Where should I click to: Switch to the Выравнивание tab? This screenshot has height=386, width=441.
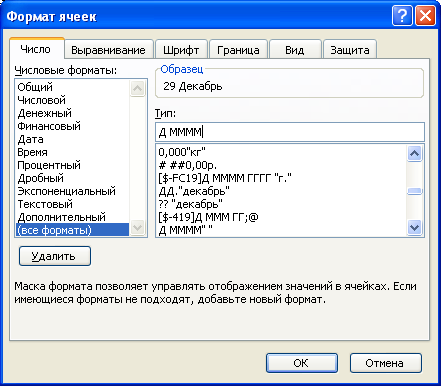point(108,50)
